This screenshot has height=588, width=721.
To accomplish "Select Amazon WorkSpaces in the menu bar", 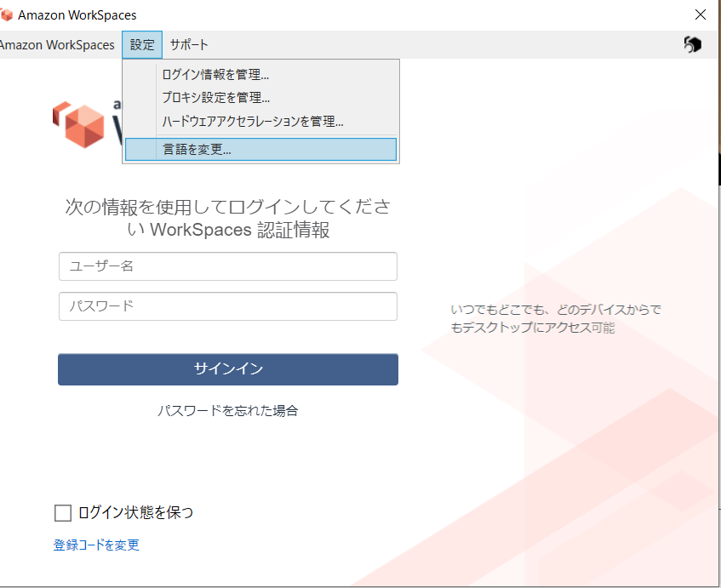I will [57, 44].
